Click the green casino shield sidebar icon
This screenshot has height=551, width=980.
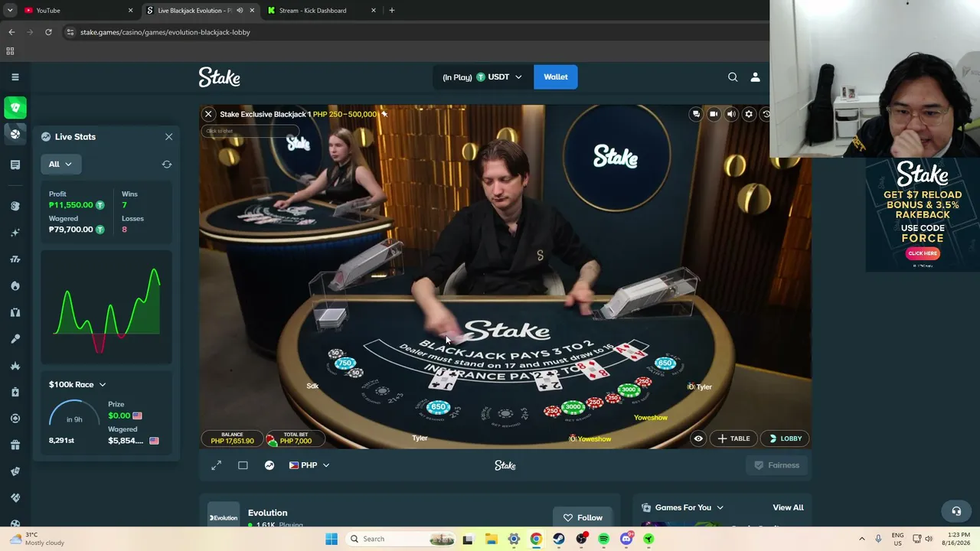point(15,107)
